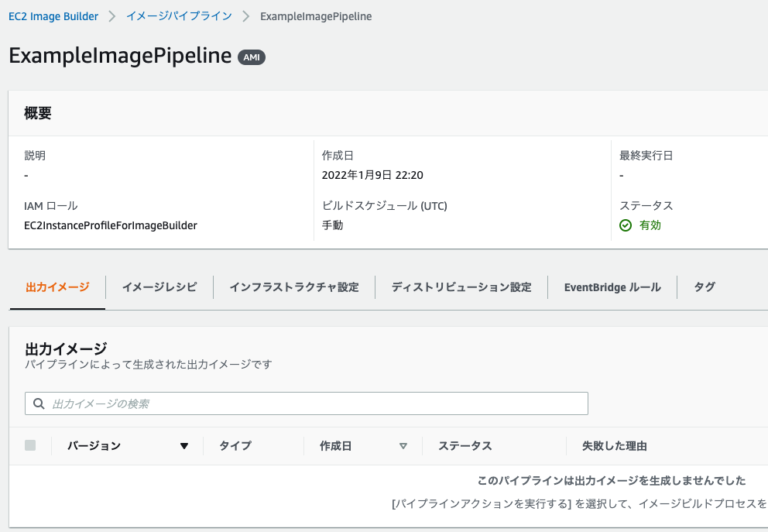This screenshot has height=532, width=768.
Task: Click the green enabled status checkmark icon
Action: pos(626,225)
